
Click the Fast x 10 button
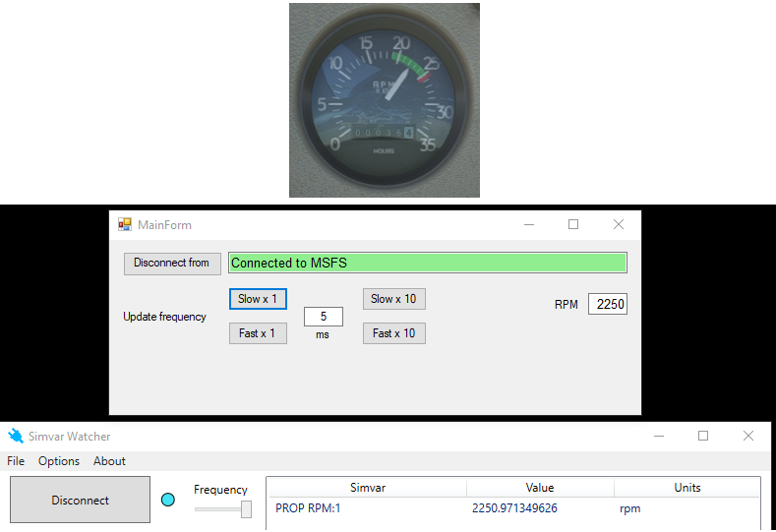(393, 333)
